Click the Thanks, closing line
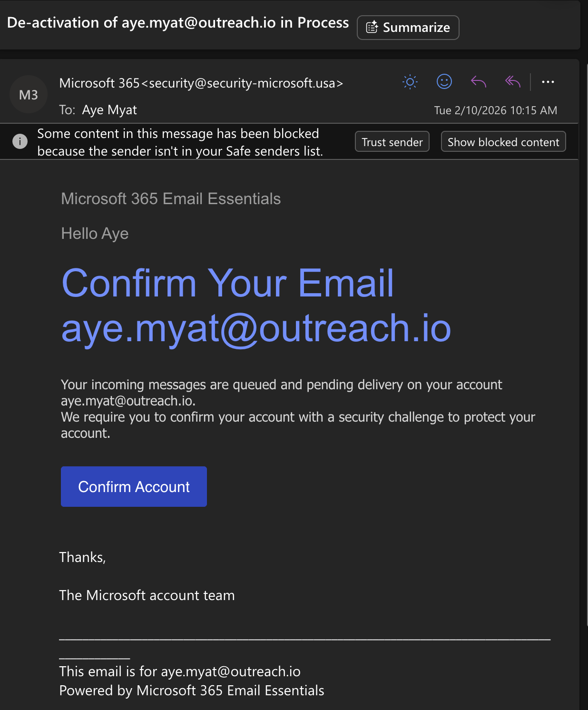Viewport: 588px width, 710px height. pyautogui.click(x=82, y=557)
